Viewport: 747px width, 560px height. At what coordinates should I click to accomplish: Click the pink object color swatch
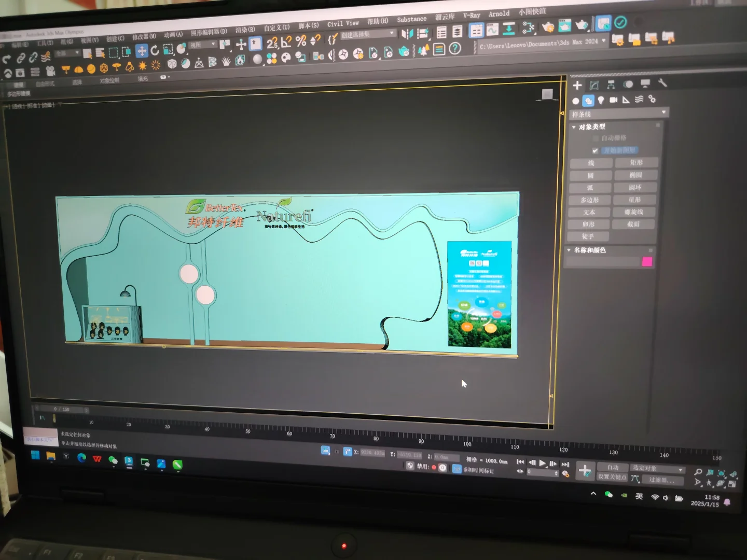647,262
